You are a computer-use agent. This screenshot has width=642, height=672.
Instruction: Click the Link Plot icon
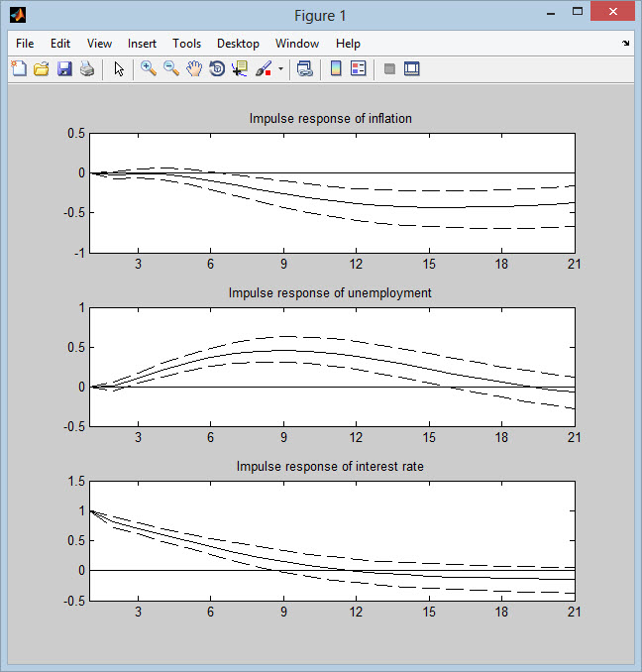(x=304, y=68)
